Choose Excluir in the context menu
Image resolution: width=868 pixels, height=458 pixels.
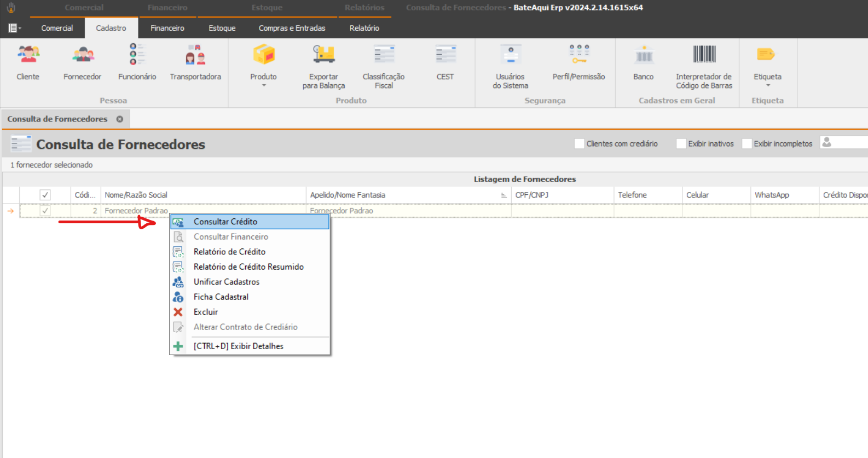pyautogui.click(x=250, y=312)
